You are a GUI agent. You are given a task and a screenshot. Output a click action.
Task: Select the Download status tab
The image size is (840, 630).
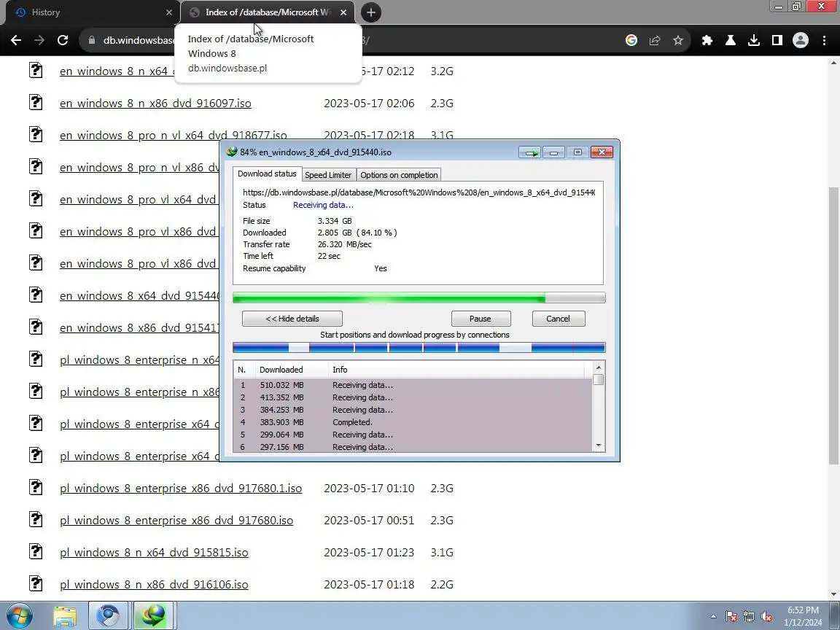(x=267, y=174)
